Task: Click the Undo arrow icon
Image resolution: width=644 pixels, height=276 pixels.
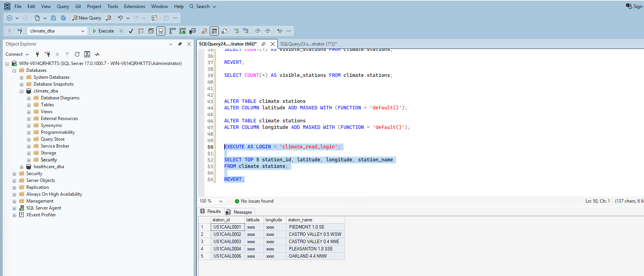Action: pos(120,18)
